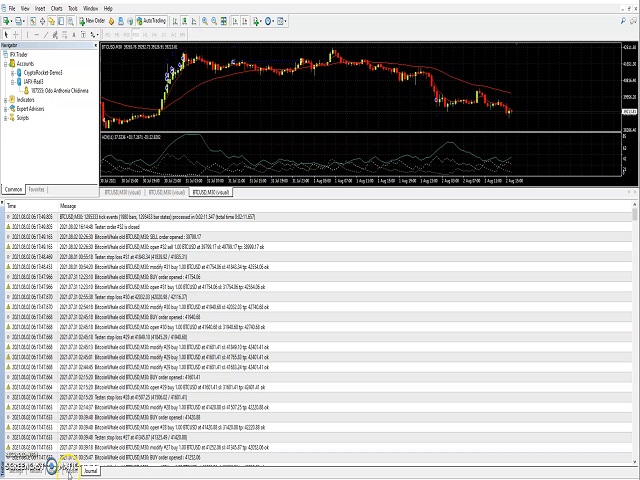Close the Navigator panel
The width and height of the screenshot is (640, 480).
coord(96,45)
